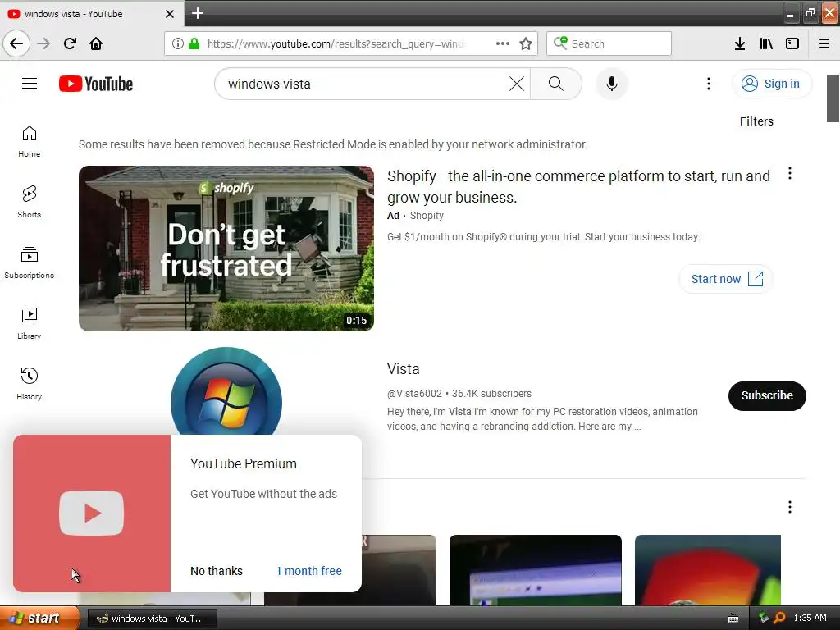Open the Firefox library icon

click(766, 43)
